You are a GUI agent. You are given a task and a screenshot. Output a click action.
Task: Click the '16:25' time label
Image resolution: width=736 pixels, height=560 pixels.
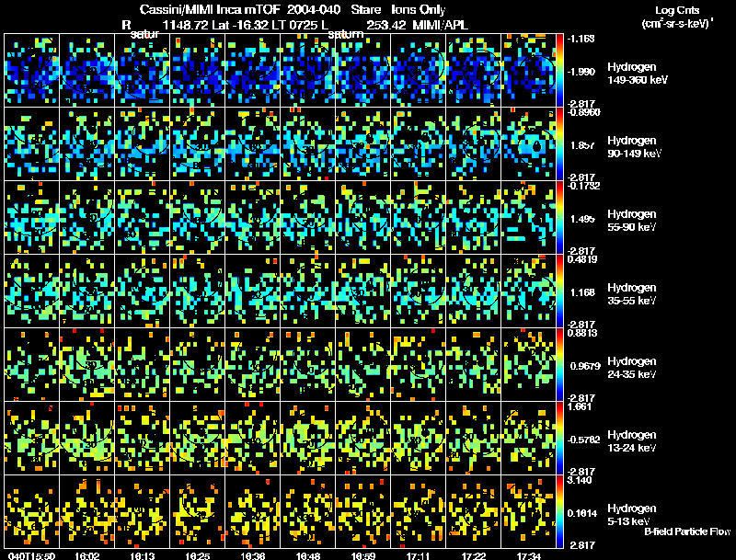pos(198,555)
